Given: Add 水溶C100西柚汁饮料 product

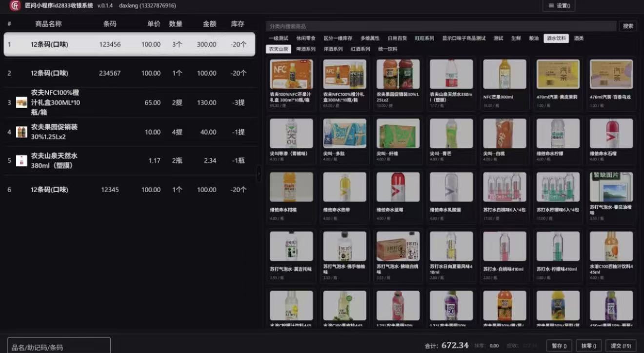Looking at the screenshot, I should (611, 256).
